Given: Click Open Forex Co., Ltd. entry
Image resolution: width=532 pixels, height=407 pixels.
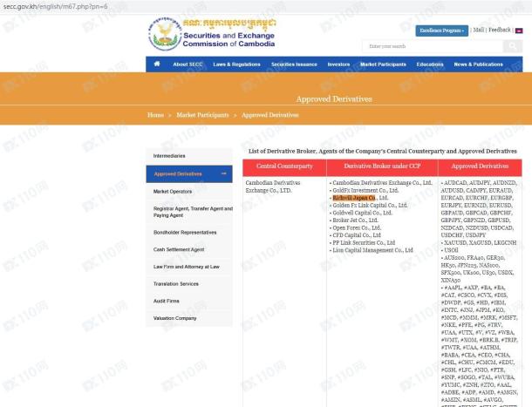Looking at the screenshot, I should pyautogui.click(x=357, y=227).
